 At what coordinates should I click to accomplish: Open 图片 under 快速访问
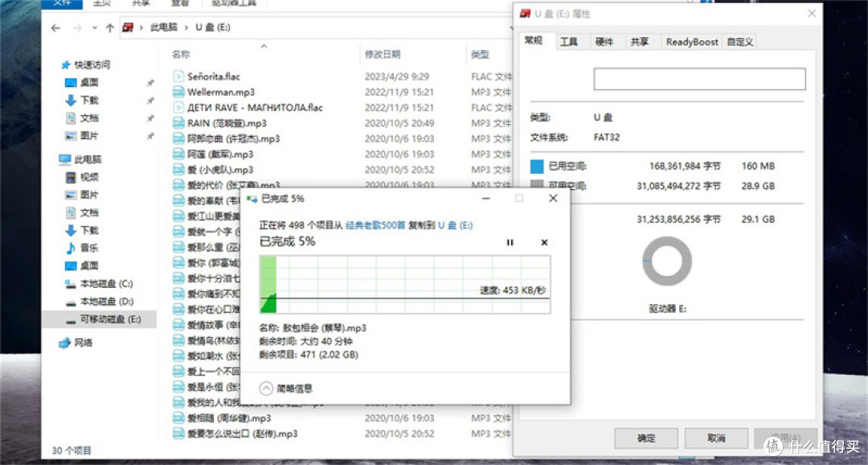[89, 136]
